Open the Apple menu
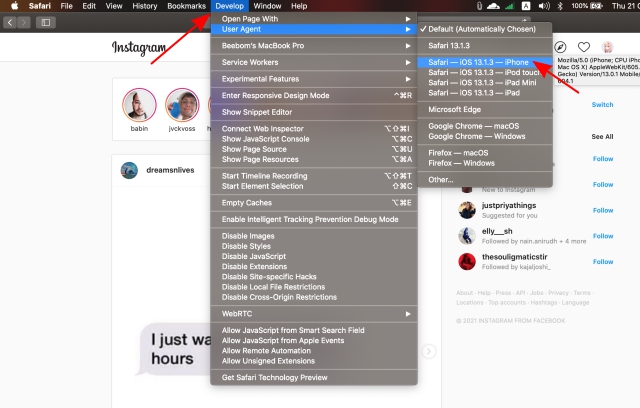Image resolution: width=640 pixels, height=408 pixels. (x=14, y=6)
